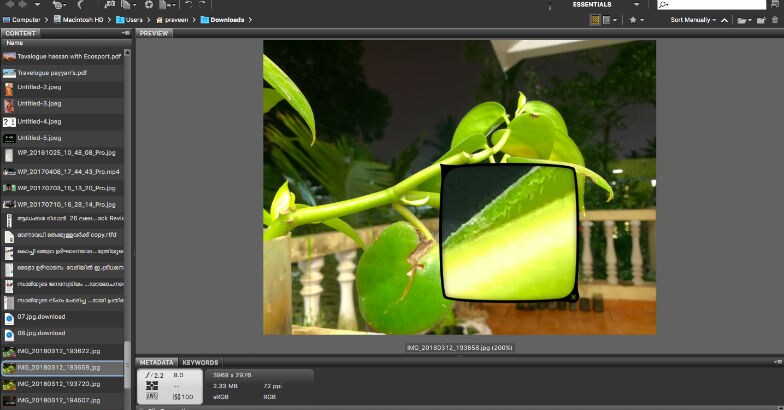Open the Reveal recent file menu
Image resolution: width=784 pixels, height=410 pixels.
coord(59,4)
